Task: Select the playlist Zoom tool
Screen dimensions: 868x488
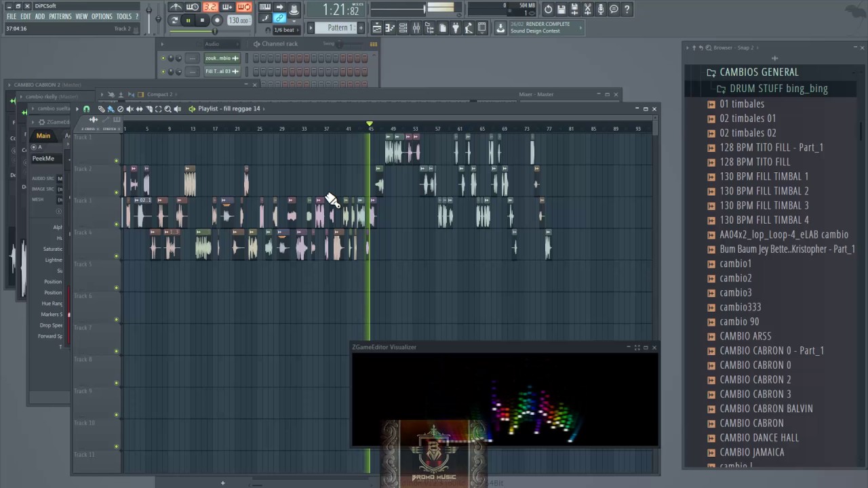Action: [x=167, y=109]
